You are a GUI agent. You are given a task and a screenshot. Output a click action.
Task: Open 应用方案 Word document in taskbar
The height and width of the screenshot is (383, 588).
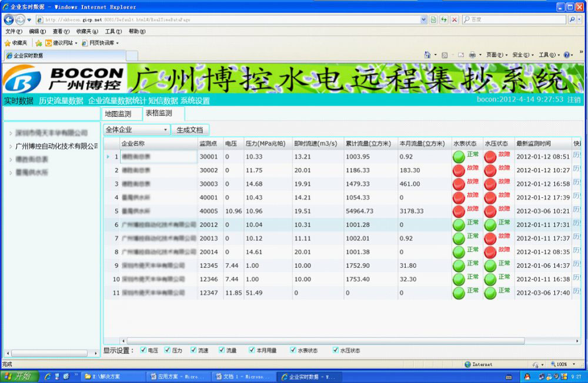pos(179,377)
